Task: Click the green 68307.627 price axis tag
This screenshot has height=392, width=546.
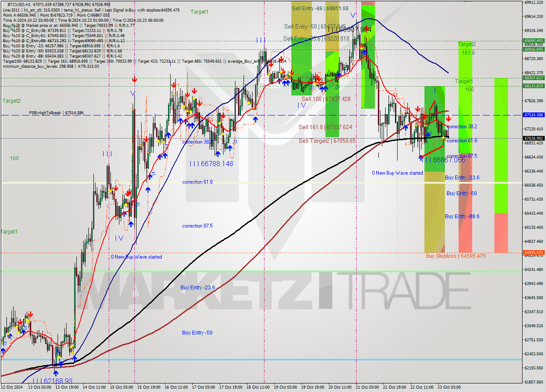Action: tap(534, 78)
